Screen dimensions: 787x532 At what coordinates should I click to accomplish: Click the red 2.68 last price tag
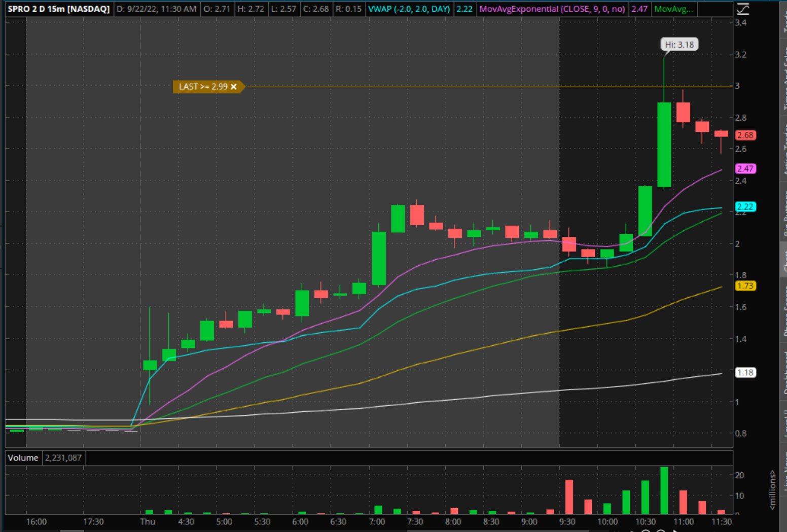(745, 135)
